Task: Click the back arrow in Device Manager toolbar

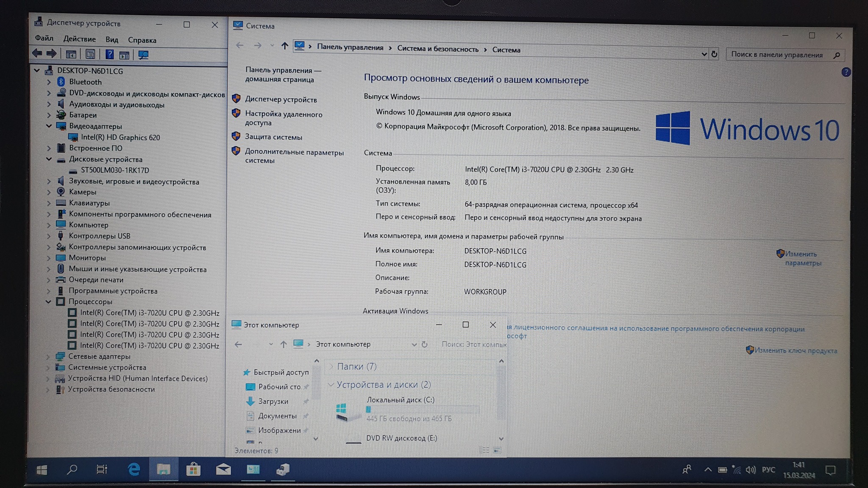Action: tap(37, 53)
